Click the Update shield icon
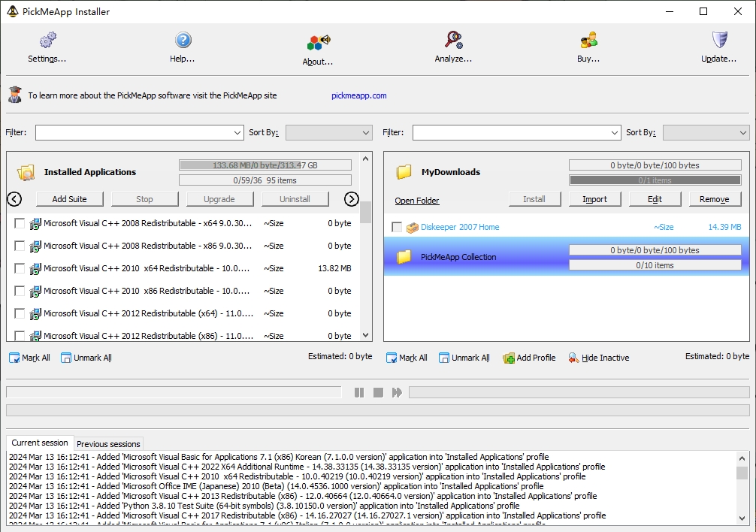756x532 pixels. tap(719, 40)
